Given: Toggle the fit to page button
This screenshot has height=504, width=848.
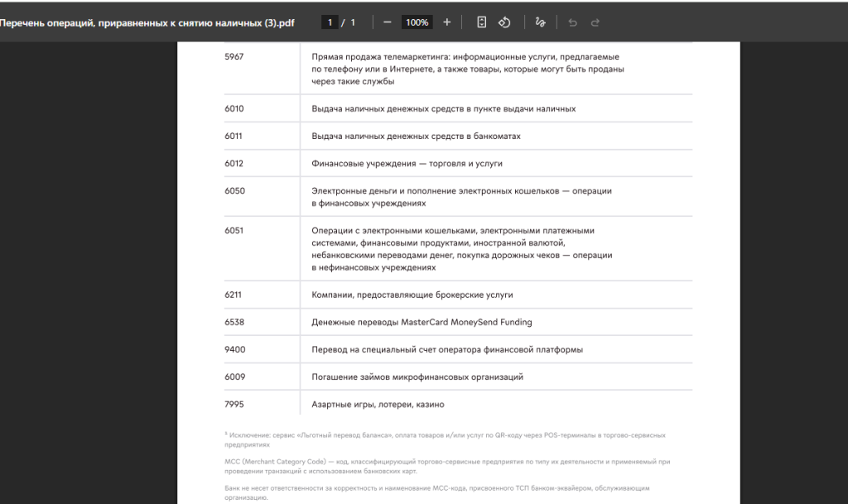Looking at the screenshot, I should [x=482, y=22].
